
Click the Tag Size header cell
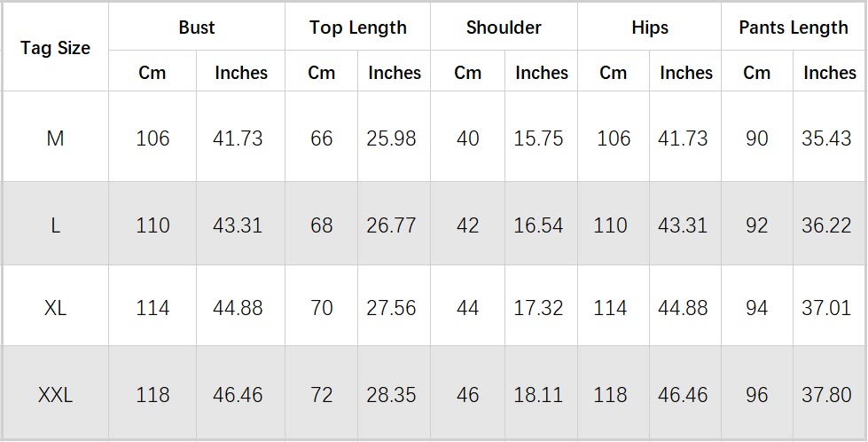55,49
